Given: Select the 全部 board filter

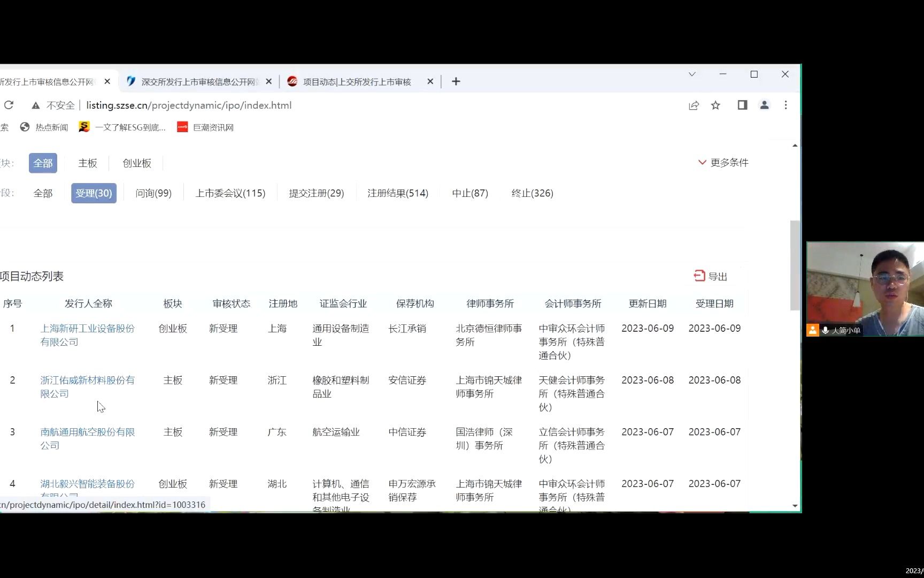Looking at the screenshot, I should click(43, 163).
